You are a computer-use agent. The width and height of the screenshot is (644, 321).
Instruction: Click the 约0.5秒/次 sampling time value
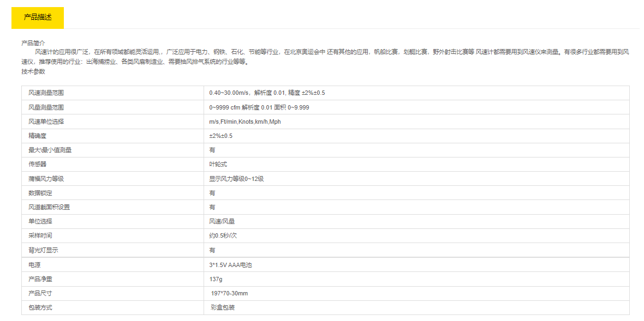coord(223,235)
